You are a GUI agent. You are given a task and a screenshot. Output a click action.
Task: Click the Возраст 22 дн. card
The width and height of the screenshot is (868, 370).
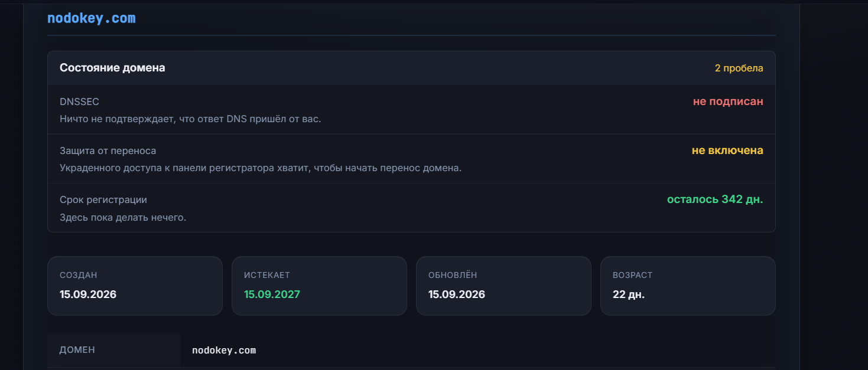[x=688, y=286]
